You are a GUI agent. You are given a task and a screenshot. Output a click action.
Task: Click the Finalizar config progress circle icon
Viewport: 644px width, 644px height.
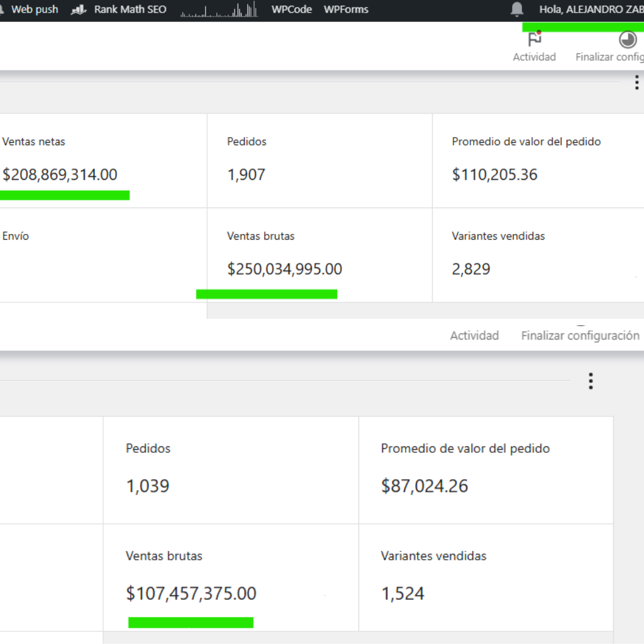tap(627, 40)
